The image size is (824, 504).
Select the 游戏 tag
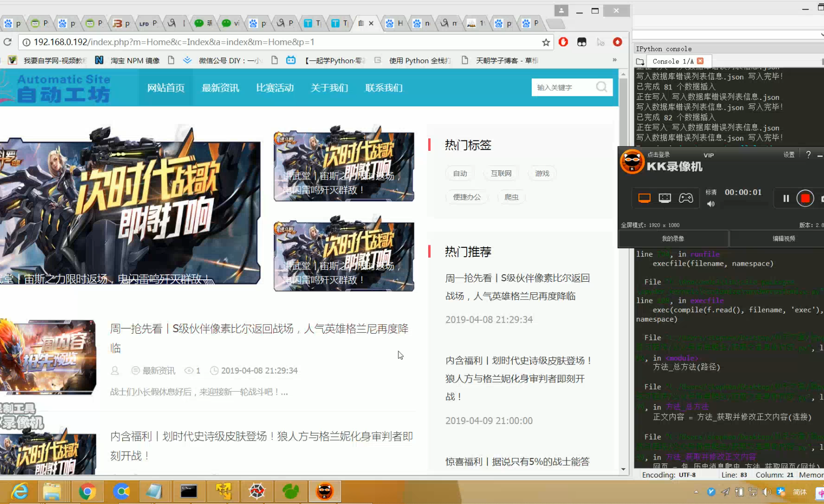[x=542, y=173]
